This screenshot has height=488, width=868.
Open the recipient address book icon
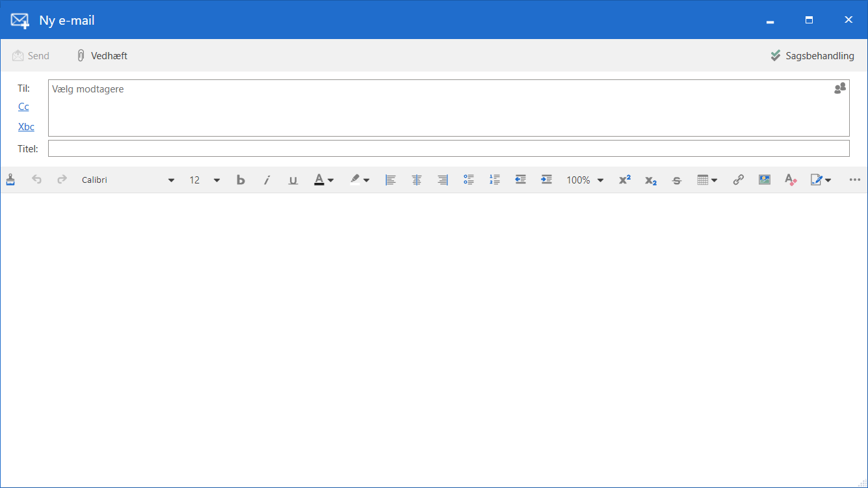840,88
